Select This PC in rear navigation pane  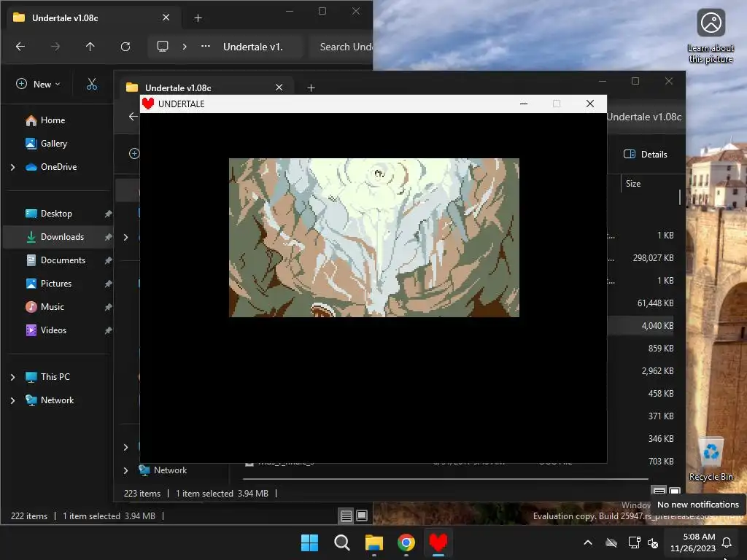pyautogui.click(x=55, y=377)
